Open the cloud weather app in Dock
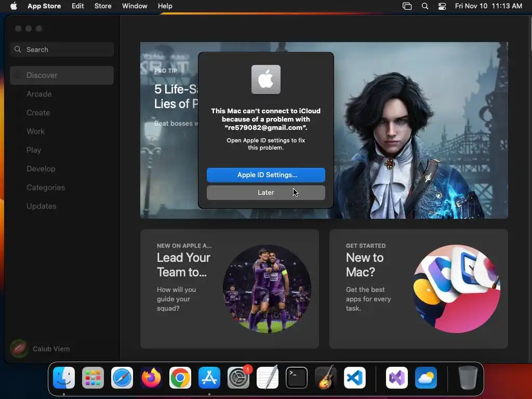532x399 pixels. 426,378
